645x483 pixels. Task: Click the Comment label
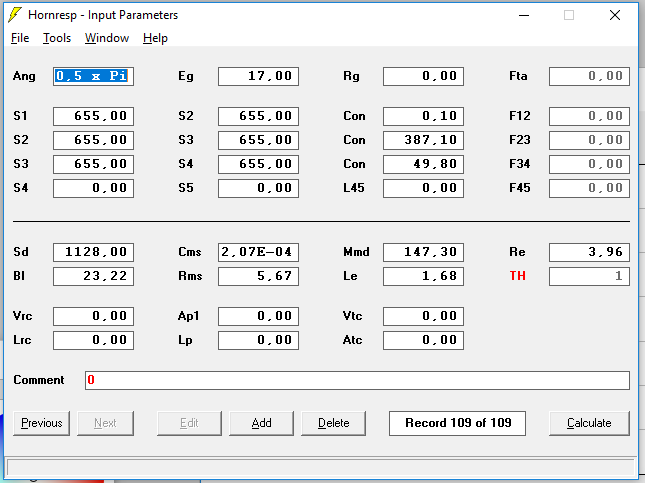(x=39, y=380)
